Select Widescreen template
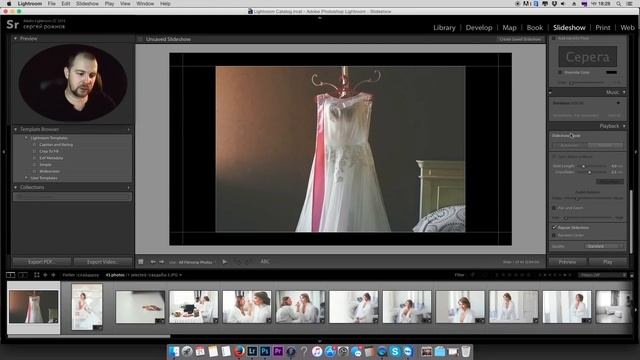 50,171
